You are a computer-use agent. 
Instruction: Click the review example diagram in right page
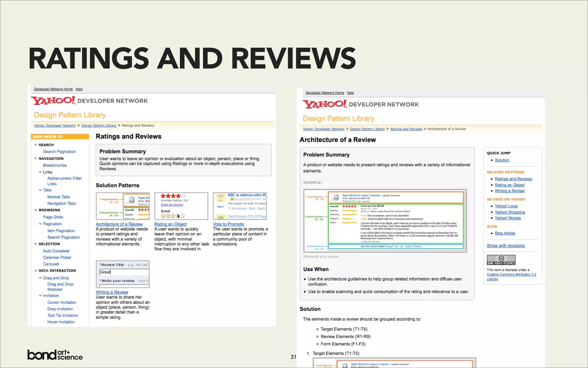(x=385, y=221)
